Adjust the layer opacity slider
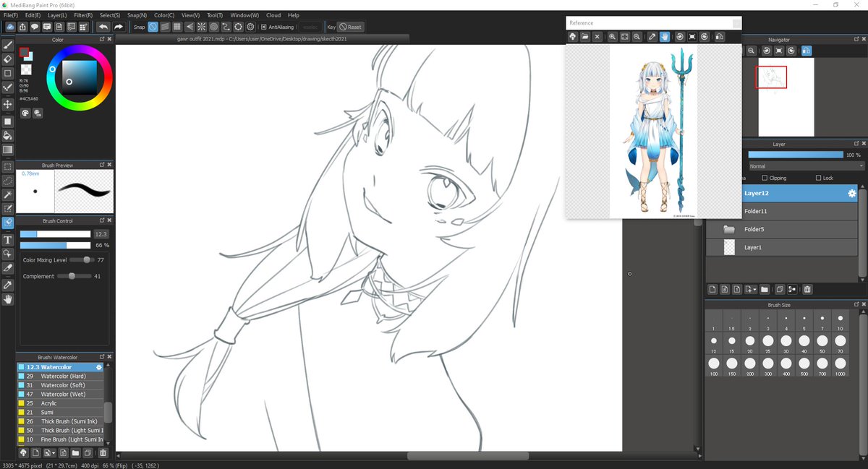The image size is (868, 469). click(x=796, y=155)
